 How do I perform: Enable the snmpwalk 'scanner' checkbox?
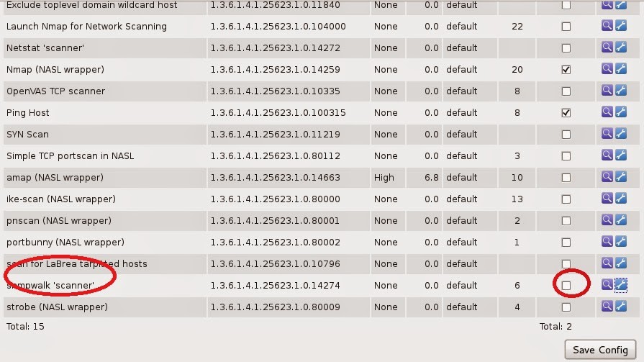566,286
